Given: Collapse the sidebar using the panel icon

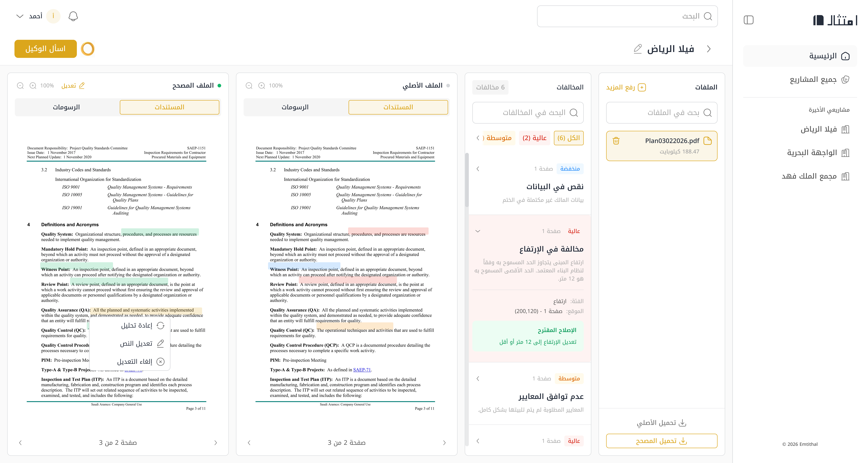Looking at the screenshot, I should point(748,20).
